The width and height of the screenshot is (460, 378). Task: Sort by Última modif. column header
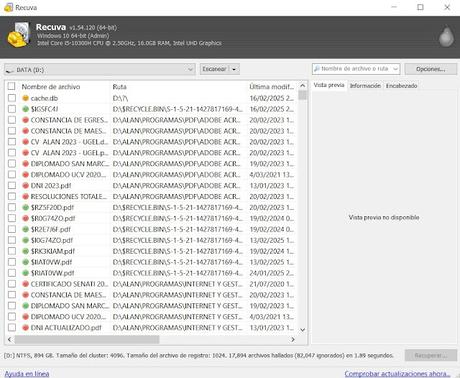[272, 87]
